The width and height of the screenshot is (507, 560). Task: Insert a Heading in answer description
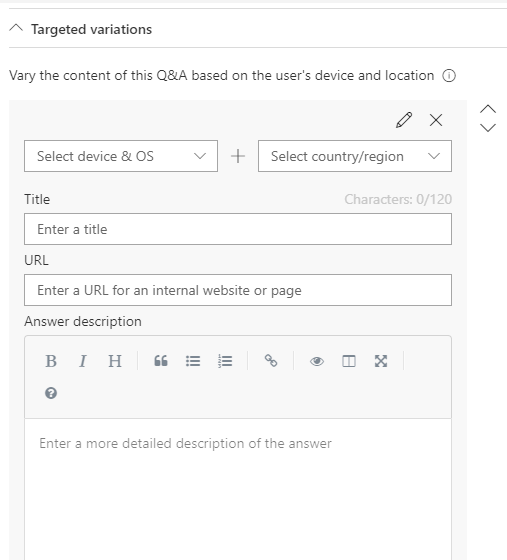pyautogui.click(x=115, y=361)
